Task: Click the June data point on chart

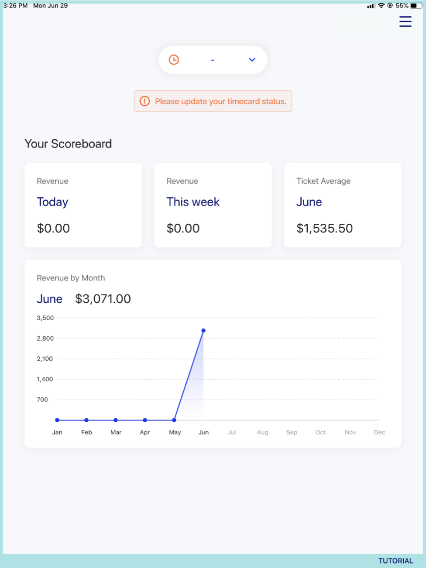Action: click(204, 330)
